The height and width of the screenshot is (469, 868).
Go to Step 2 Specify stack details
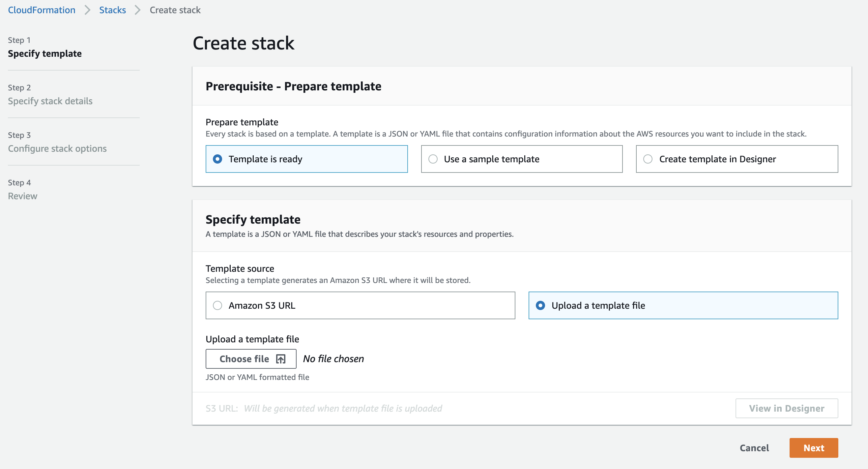point(50,101)
